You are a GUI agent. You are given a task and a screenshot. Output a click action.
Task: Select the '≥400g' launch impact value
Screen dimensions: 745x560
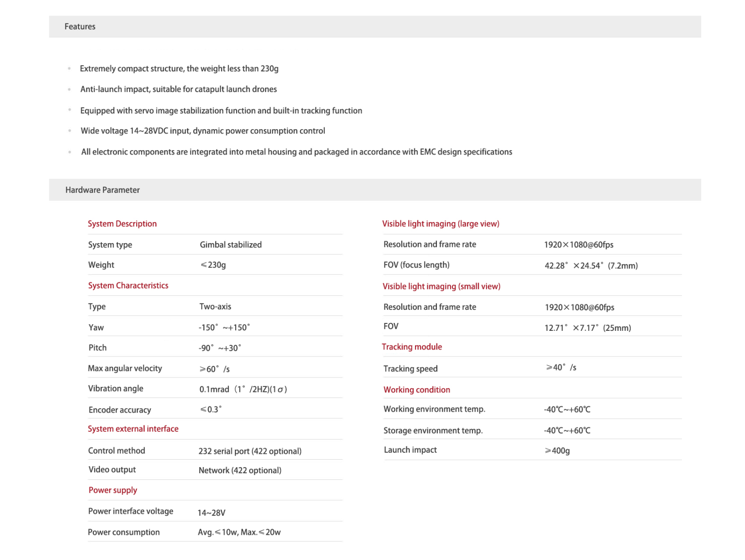coord(557,451)
